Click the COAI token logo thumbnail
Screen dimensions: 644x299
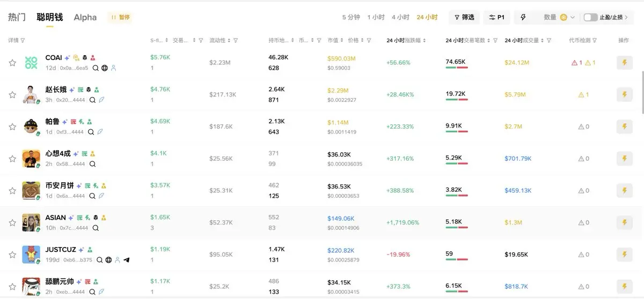31,63
